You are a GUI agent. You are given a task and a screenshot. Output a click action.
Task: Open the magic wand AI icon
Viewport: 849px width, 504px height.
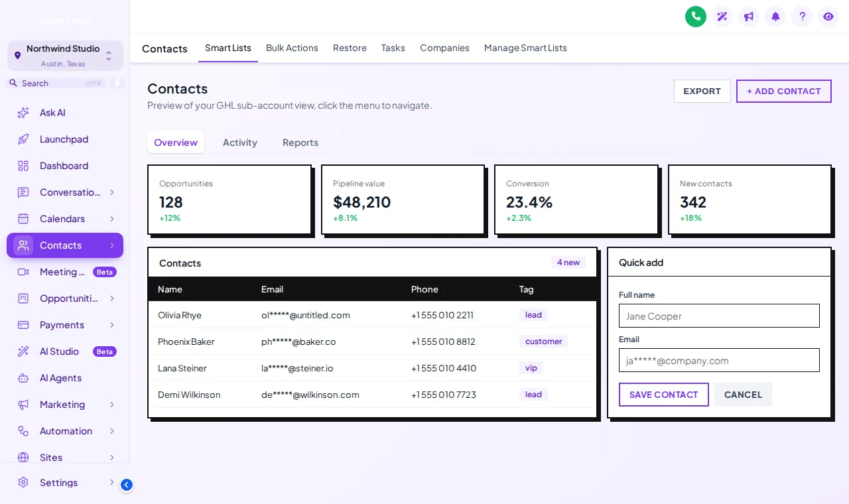click(x=722, y=17)
